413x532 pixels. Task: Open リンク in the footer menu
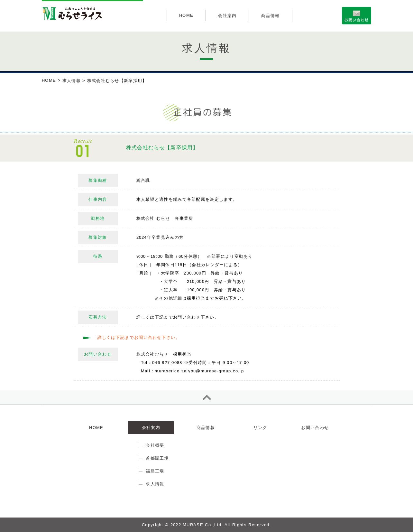[260, 428]
